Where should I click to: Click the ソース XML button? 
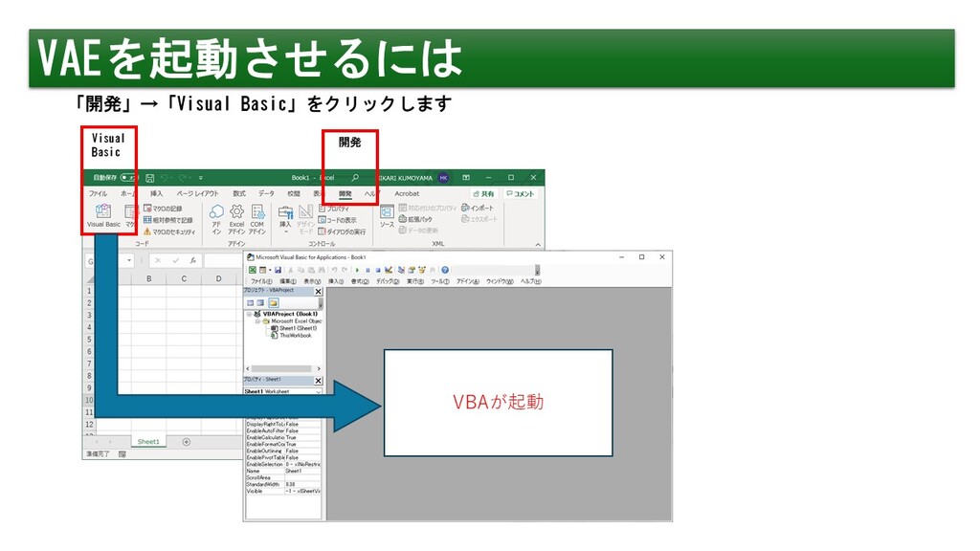point(387,216)
